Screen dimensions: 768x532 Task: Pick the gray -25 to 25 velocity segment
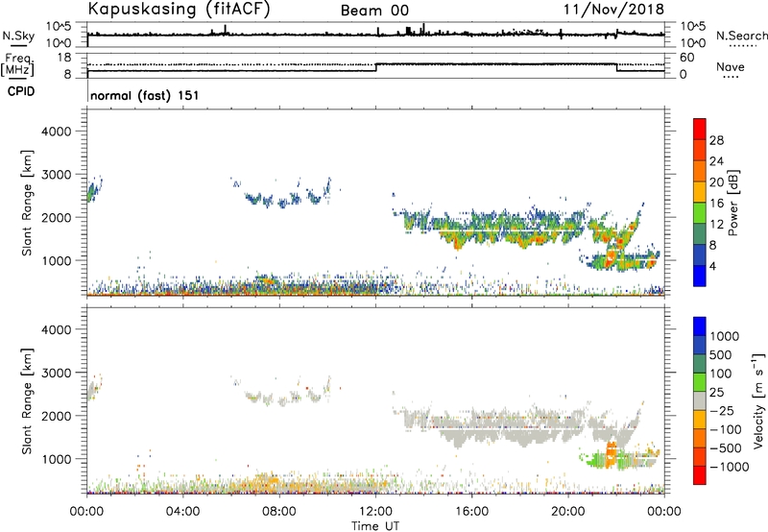[x=700, y=400]
